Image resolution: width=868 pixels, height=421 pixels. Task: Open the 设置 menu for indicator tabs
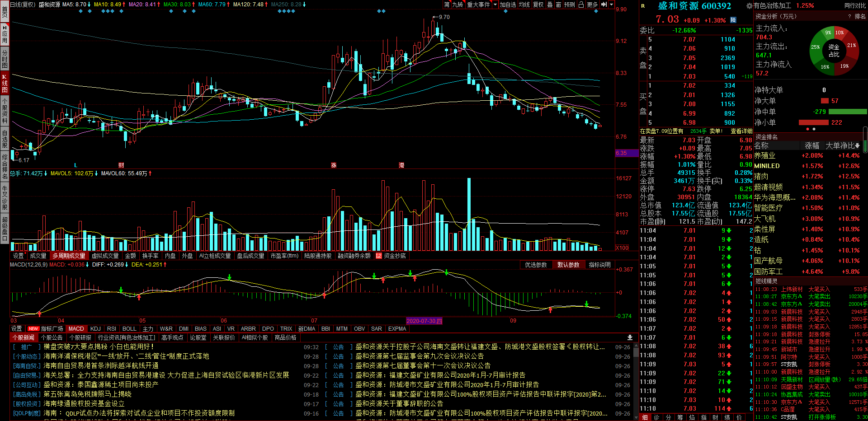17,329
